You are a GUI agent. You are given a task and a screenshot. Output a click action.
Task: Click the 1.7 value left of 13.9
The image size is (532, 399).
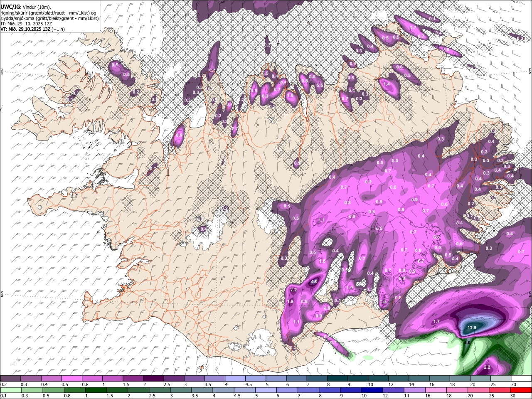click(436, 322)
